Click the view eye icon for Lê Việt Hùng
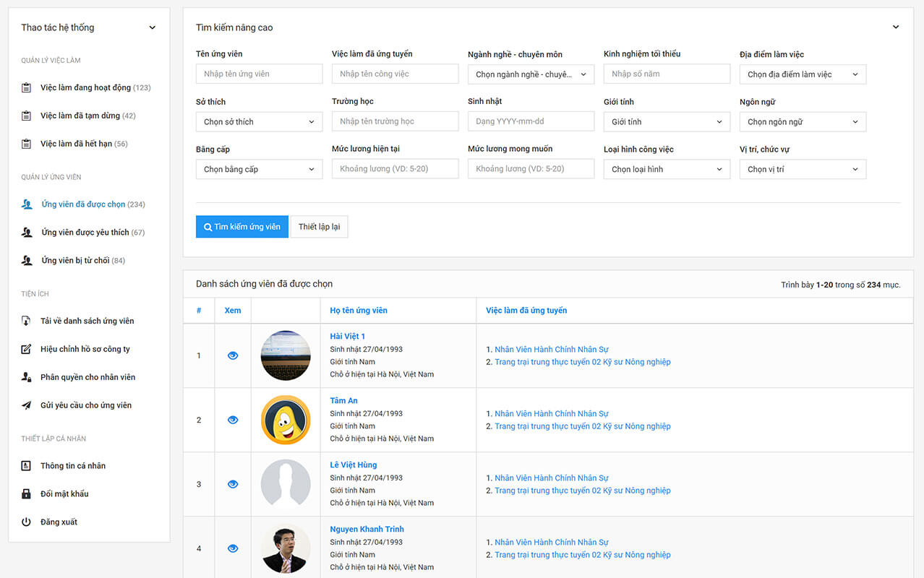The image size is (924, 578). pyautogui.click(x=233, y=484)
